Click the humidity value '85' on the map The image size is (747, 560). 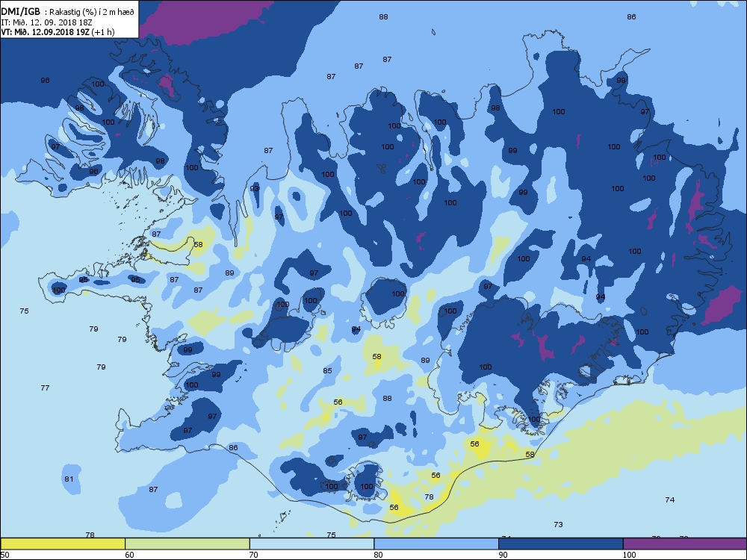(x=327, y=371)
